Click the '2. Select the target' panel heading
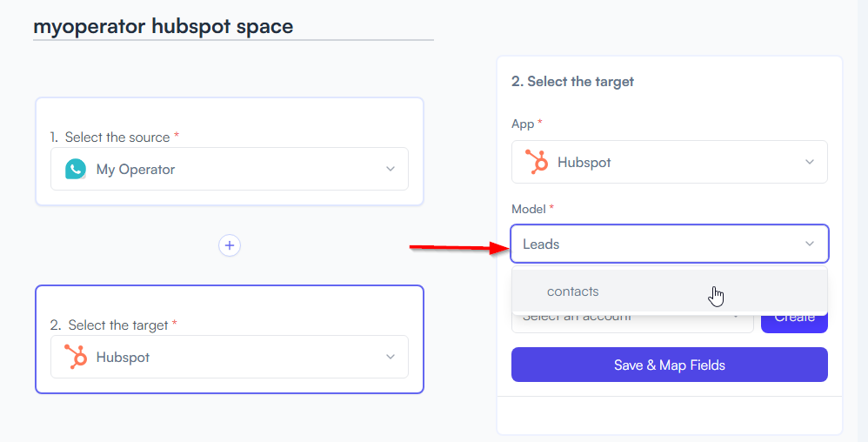Image resolution: width=868 pixels, height=442 pixels. 572,82
